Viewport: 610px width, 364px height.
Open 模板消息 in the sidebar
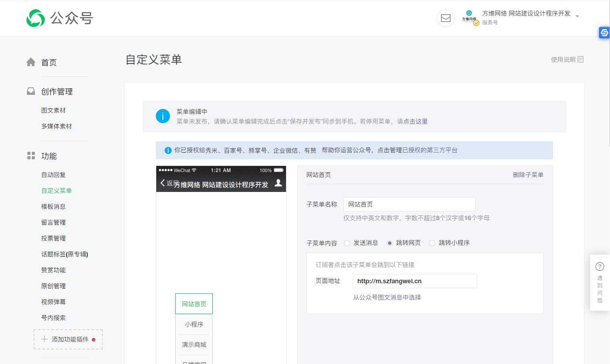pos(53,206)
